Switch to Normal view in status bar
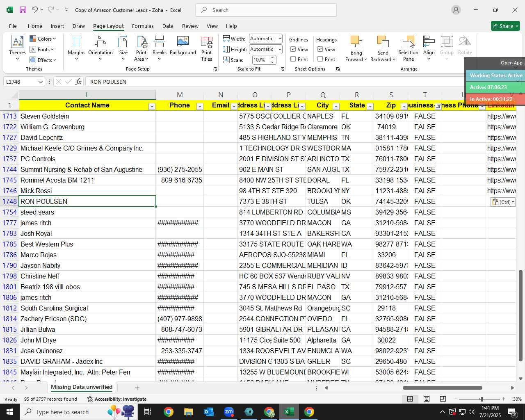The width and height of the screenshot is (525, 420). tap(410, 399)
